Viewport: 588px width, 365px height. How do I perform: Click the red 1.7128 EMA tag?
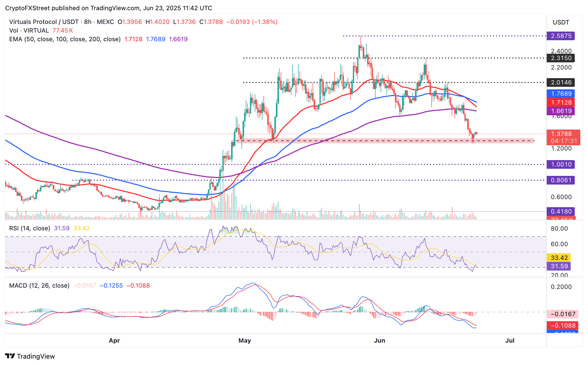pyautogui.click(x=561, y=103)
